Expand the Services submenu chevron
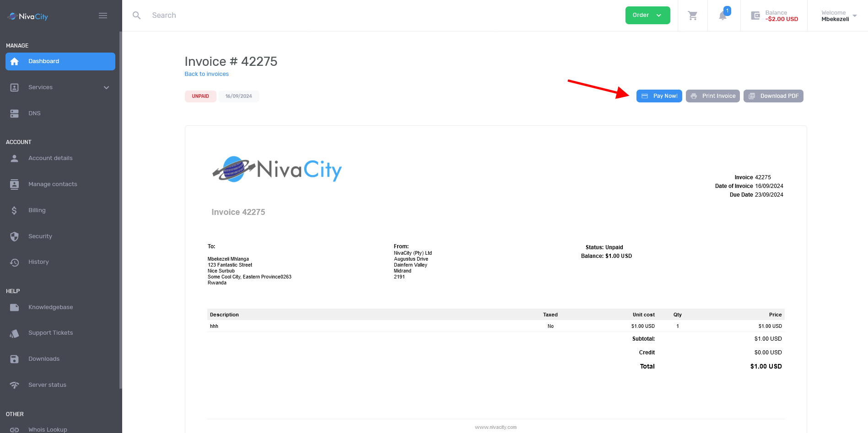868x433 pixels. 107,87
